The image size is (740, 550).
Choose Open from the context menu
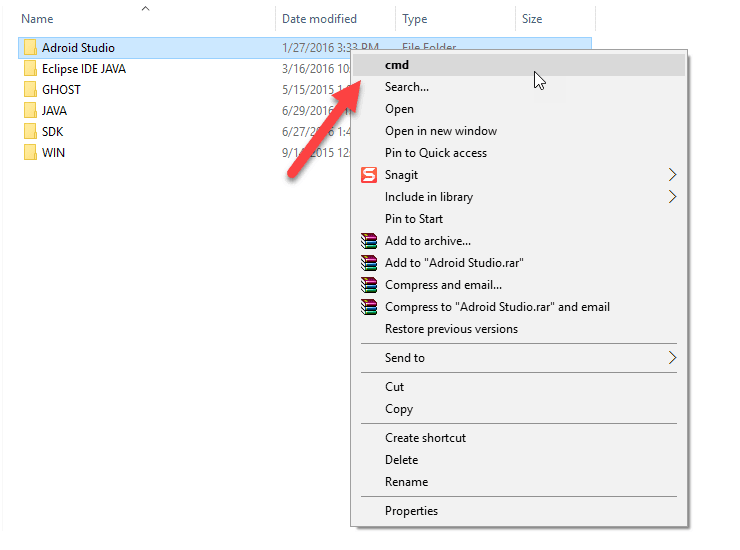[x=519, y=109]
